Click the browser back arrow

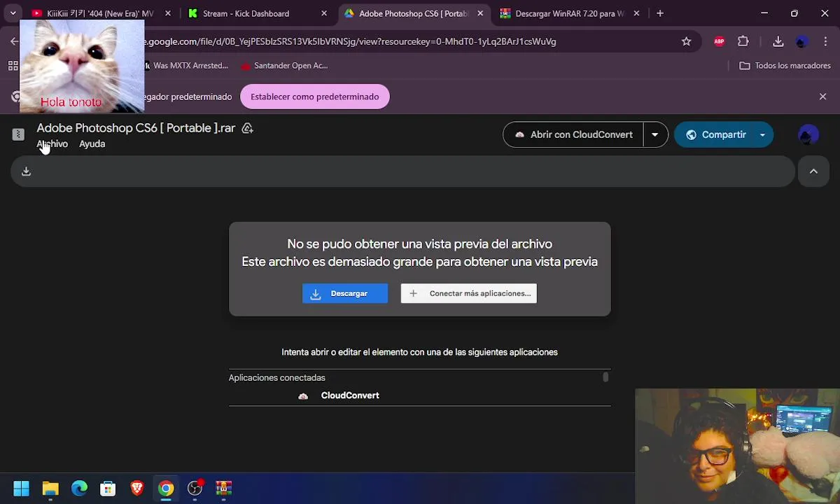pyautogui.click(x=14, y=41)
